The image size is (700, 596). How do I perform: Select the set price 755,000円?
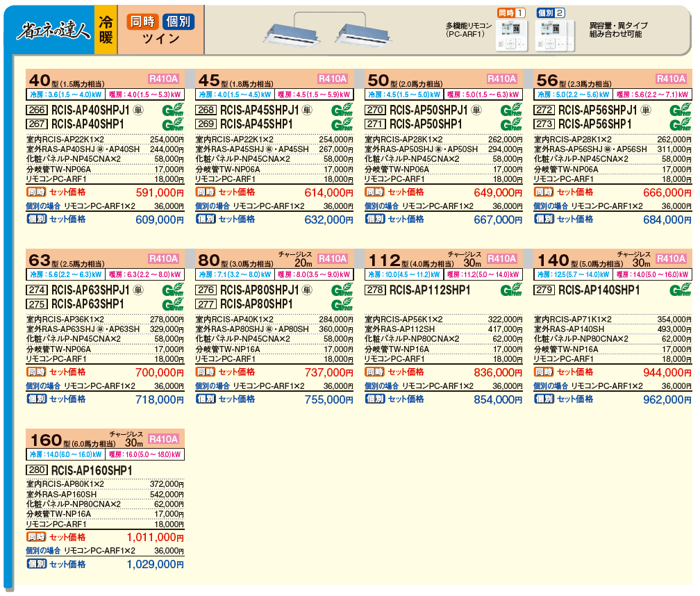coord(329,399)
